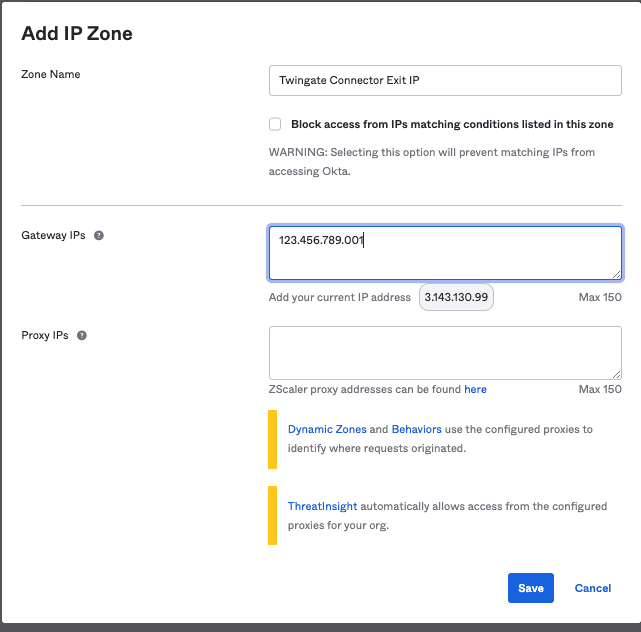Click the Gateway IPs text area resize handle
This screenshot has height=632, width=641.
[616, 274]
